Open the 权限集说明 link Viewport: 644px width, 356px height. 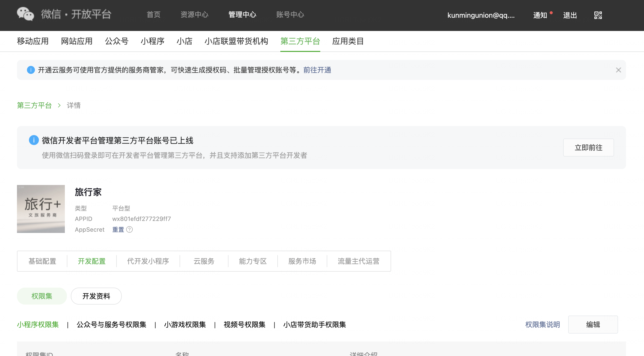[542, 325]
